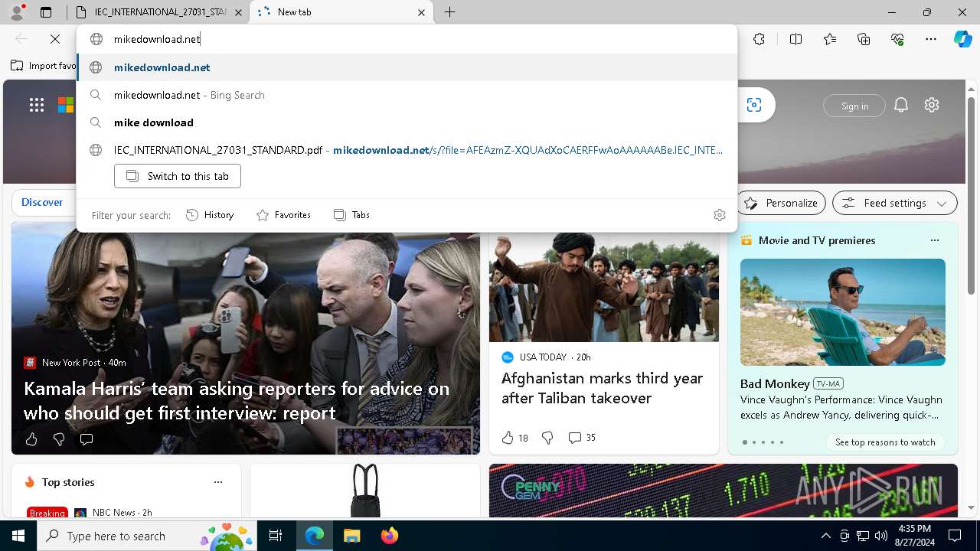
Task: Close the New tab tab
Action: coord(421,12)
